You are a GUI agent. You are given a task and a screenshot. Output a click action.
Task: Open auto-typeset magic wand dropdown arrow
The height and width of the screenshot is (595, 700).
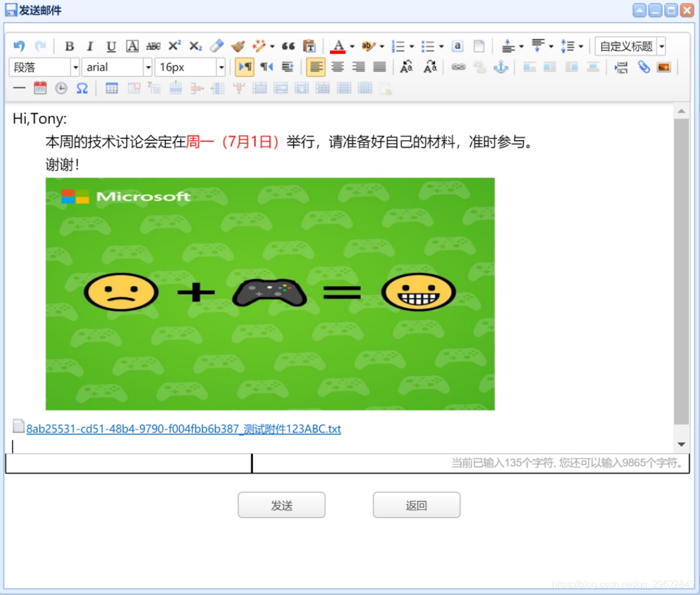(x=272, y=46)
